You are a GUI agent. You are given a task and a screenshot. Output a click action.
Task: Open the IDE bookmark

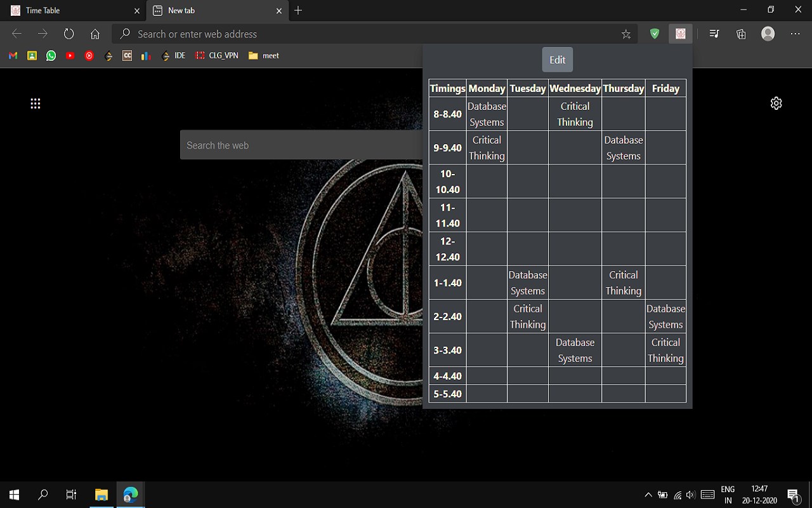pyautogui.click(x=173, y=56)
